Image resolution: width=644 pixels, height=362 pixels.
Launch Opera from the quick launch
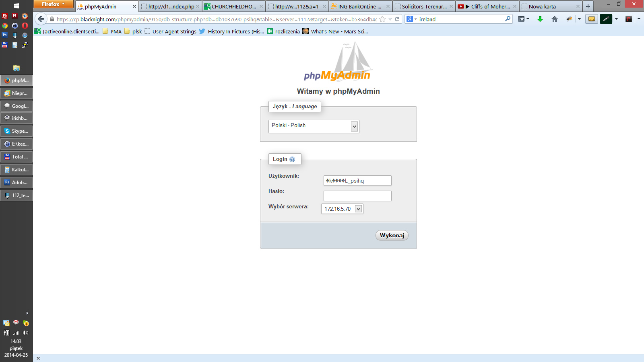[25, 25]
